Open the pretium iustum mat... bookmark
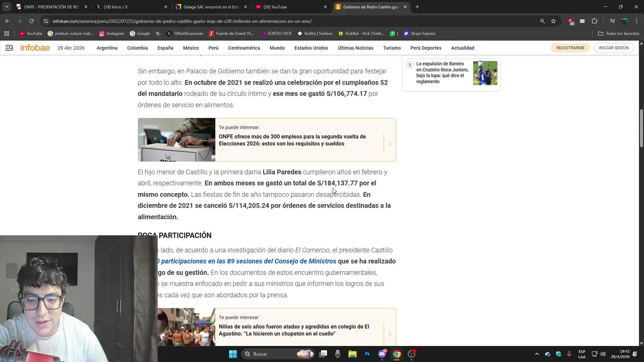This screenshot has height=362, width=644. pos(70,34)
